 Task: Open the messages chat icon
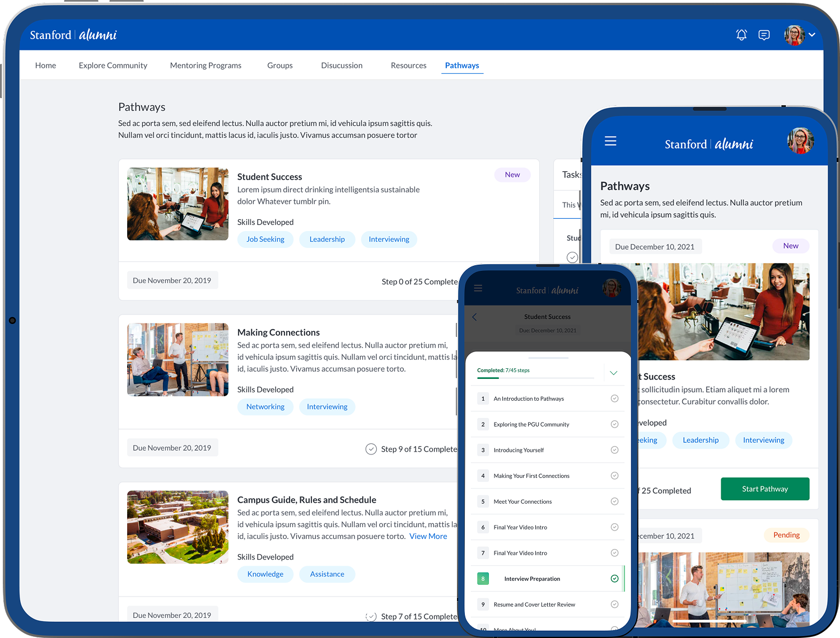[x=764, y=35]
